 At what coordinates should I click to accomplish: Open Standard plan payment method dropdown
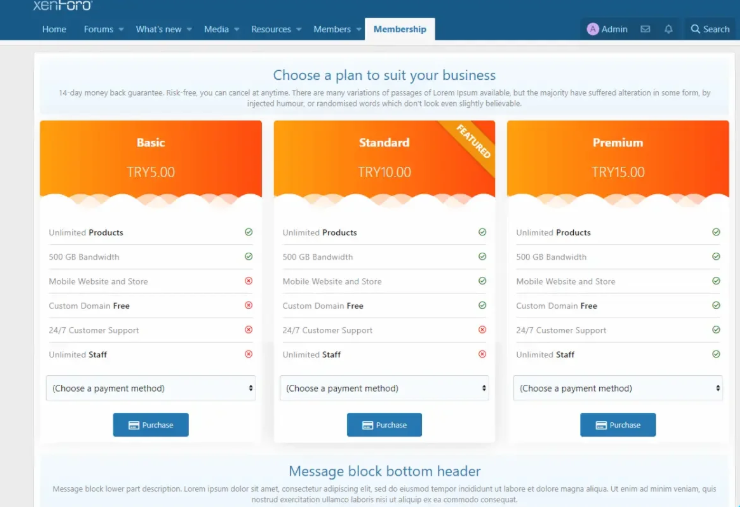pyautogui.click(x=384, y=388)
